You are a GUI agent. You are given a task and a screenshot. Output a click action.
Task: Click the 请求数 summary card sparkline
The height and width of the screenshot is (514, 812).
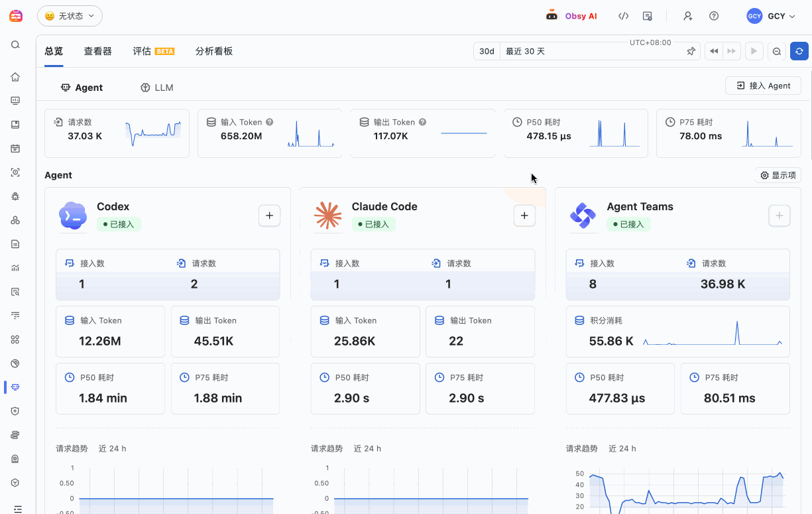[153, 133]
